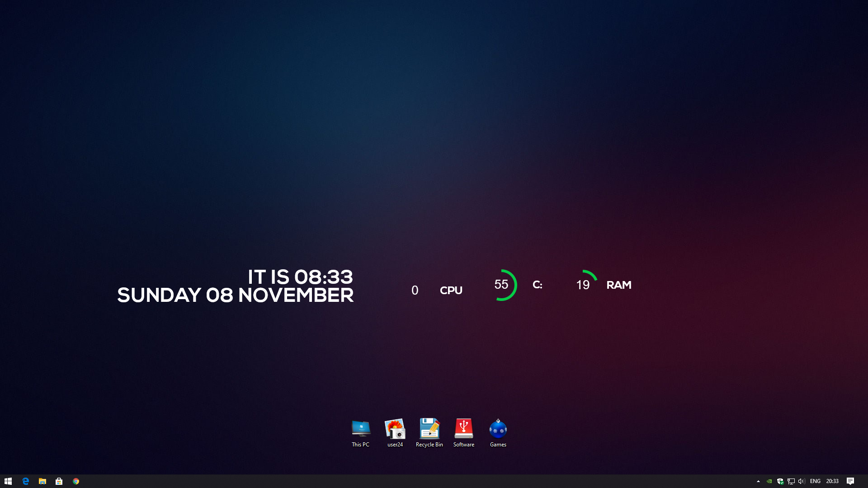This screenshot has height=488, width=868.
Task: Open the Action Center notifications
Action: pos(850,481)
